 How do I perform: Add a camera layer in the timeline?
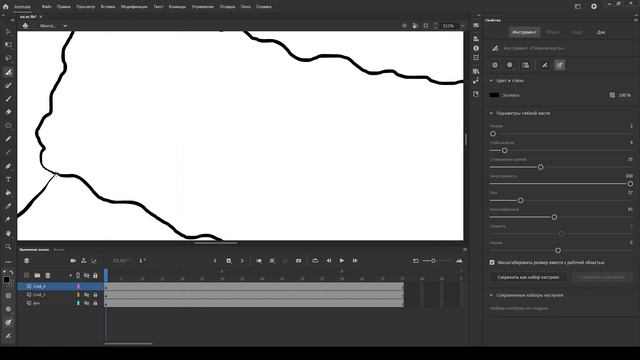[73, 261]
